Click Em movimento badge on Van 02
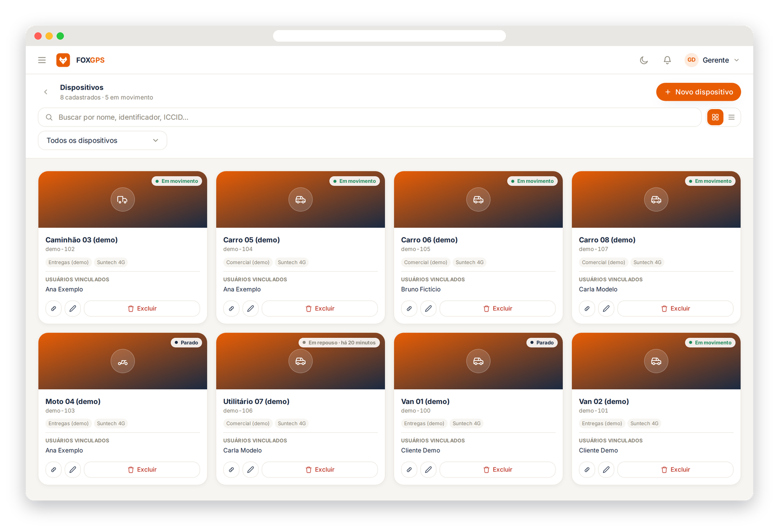The height and width of the screenshot is (532, 779). [710, 343]
